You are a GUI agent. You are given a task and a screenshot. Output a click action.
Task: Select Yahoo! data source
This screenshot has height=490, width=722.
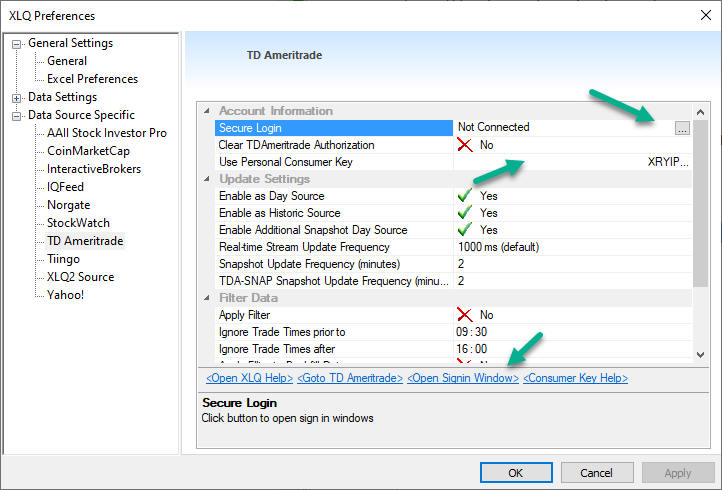[x=65, y=295]
